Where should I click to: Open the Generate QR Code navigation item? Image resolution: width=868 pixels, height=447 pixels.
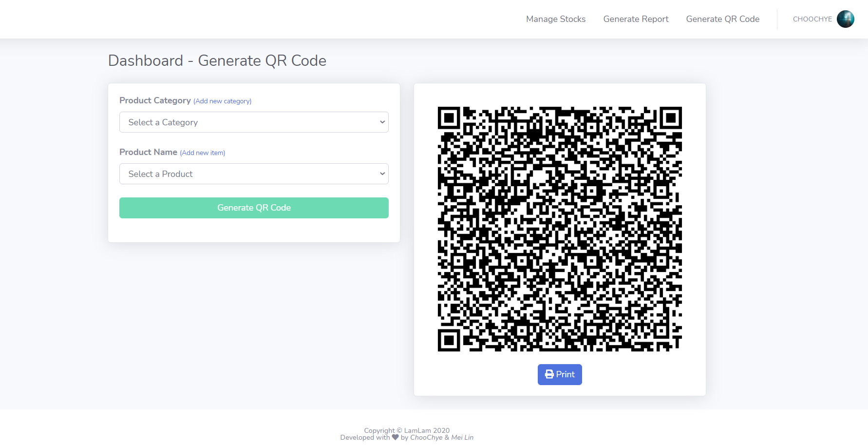(722, 19)
